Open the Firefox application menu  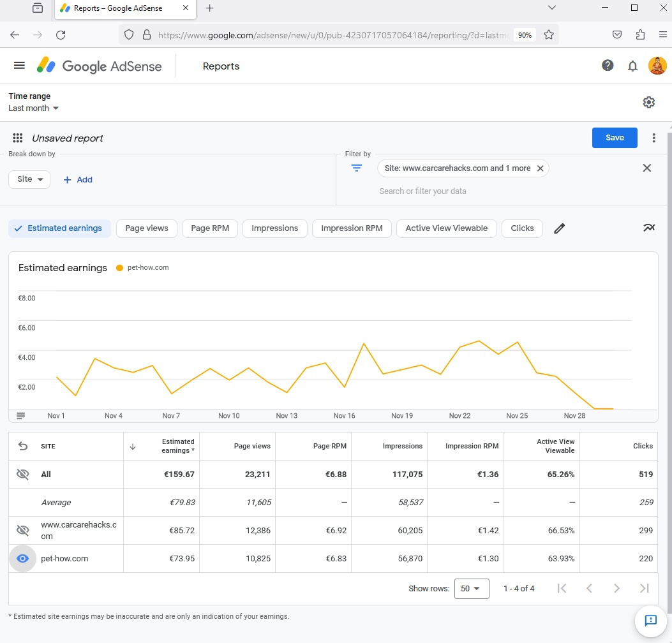click(x=662, y=34)
